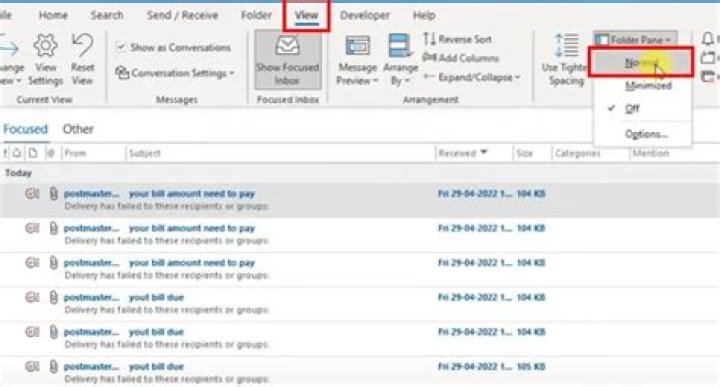Click mail icon of first postmaster email
This screenshot has height=387, width=720.
(32, 193)
